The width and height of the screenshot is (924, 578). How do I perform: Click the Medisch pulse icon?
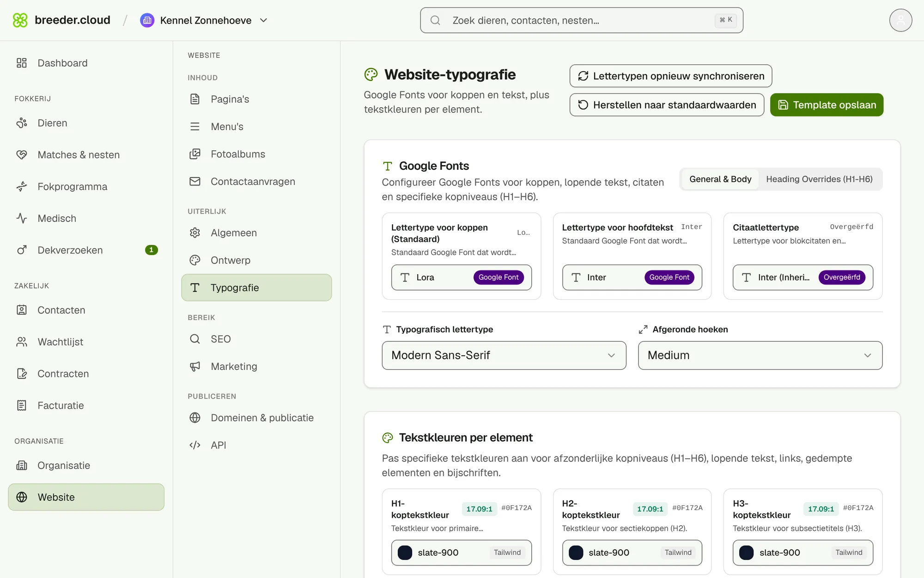point(22,218)
